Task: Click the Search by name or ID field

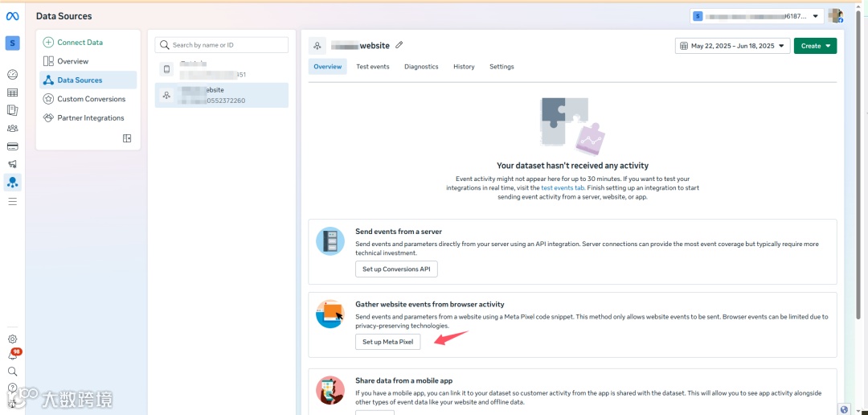Action: [222, 45]
